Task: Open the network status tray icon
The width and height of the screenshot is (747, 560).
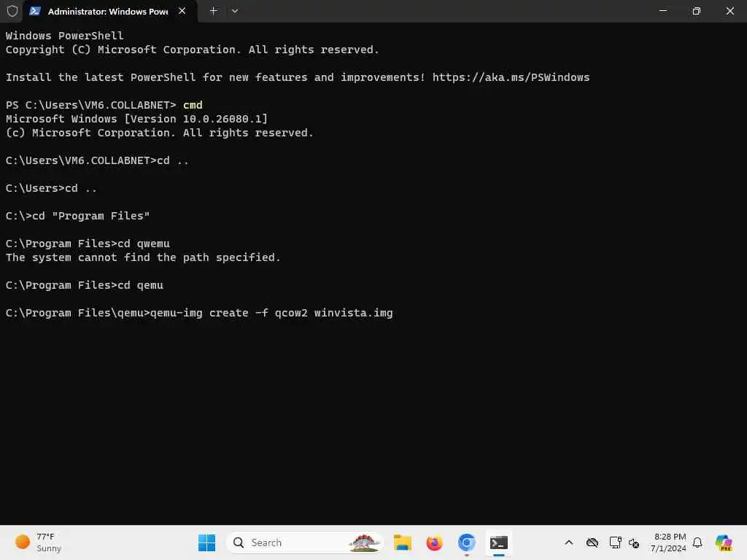Action: 615,542
